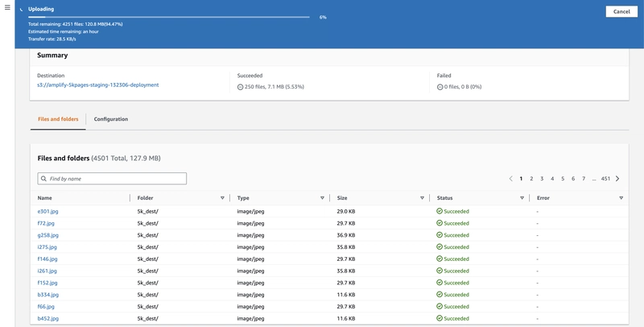Jump to page 5 of results
The image size is (644, 327).
coord(563,179)
